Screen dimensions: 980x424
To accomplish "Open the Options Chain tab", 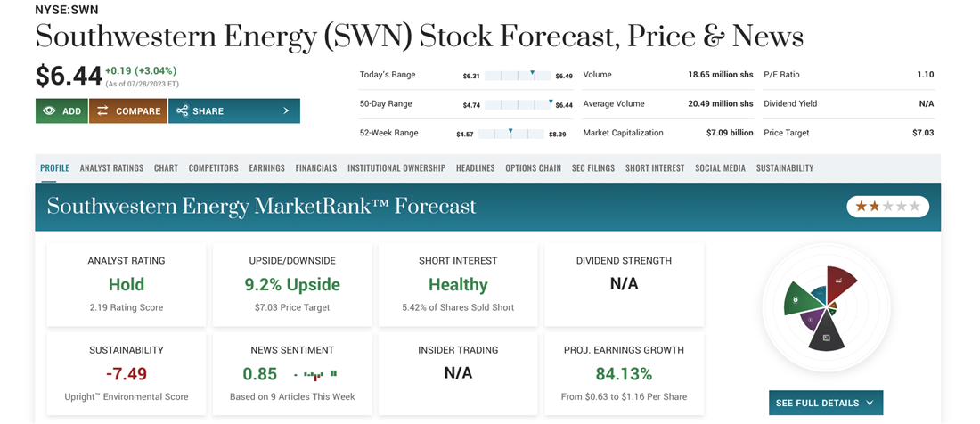I will click(533, 167).
